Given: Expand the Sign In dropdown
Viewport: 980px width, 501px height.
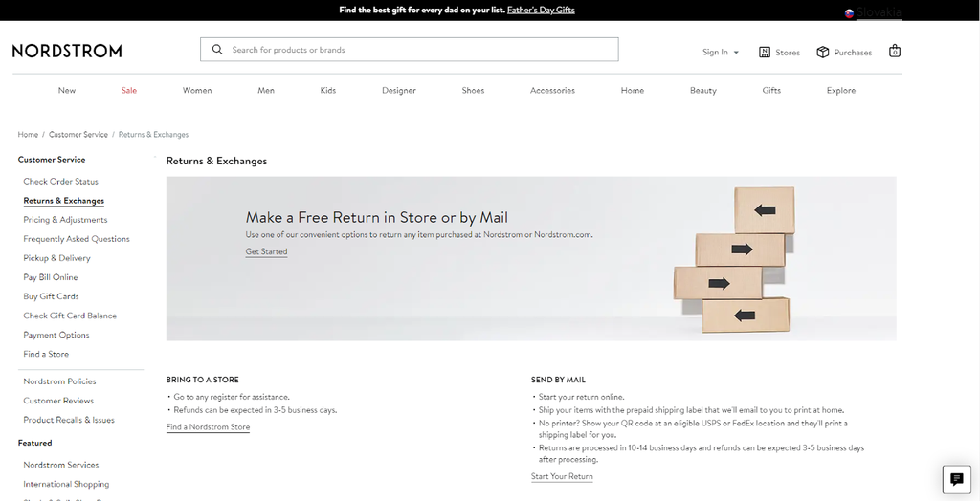Looking at the screenshot, I should [721, 52].
